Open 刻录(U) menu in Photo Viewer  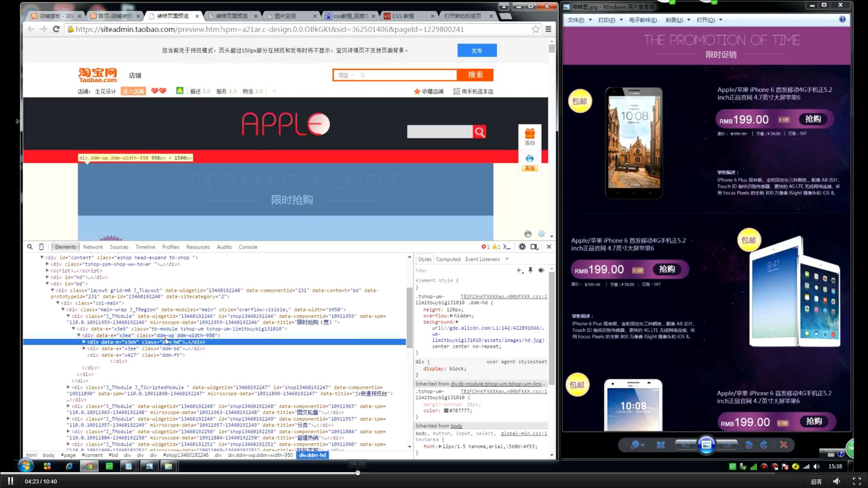click(677, 20)
